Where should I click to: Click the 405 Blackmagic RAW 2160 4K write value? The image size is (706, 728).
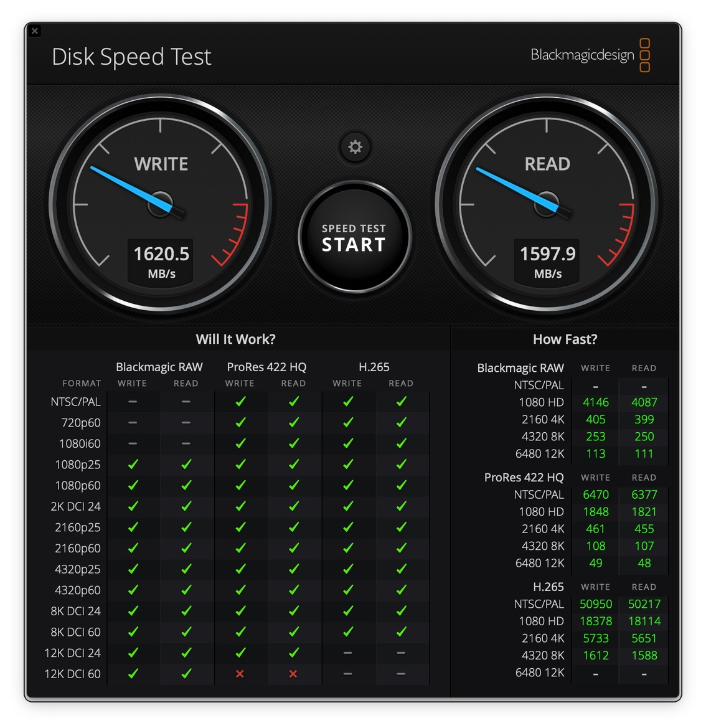[x=596, y=419]
